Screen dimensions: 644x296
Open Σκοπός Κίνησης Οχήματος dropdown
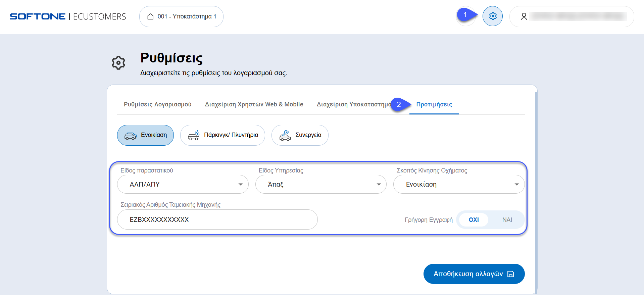click(x=458, y=184)
